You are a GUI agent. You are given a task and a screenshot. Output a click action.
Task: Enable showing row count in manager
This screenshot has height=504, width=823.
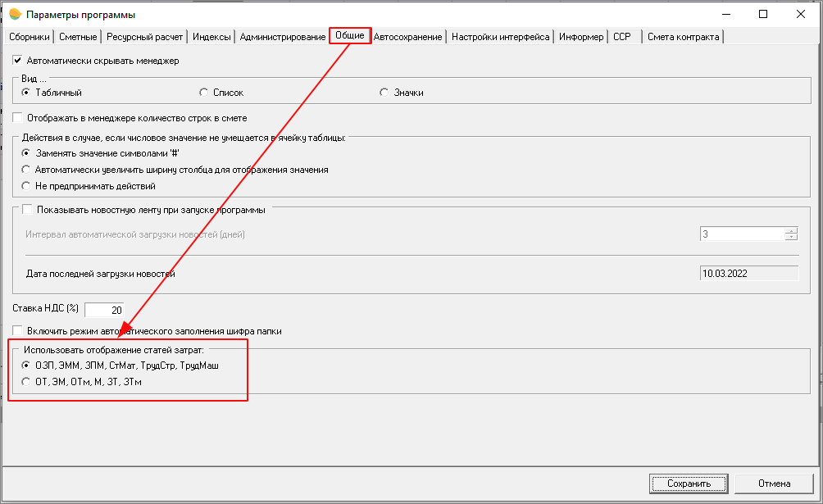(18, 118)
